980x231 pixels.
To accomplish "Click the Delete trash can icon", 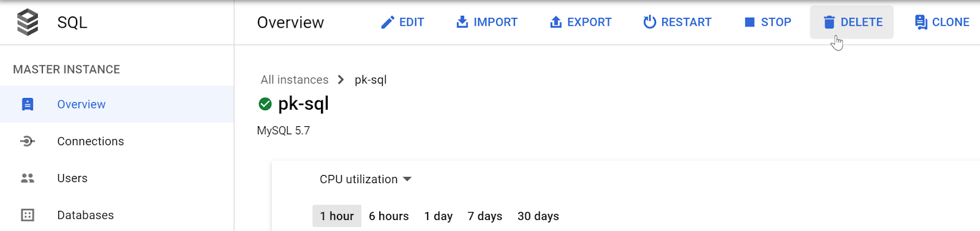I will [829, 22].
